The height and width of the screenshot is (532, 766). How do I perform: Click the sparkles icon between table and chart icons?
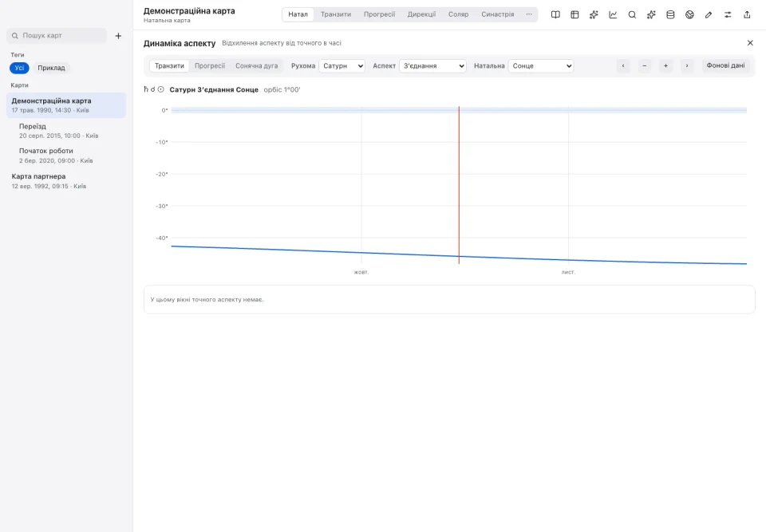click(x=594, y=14)
